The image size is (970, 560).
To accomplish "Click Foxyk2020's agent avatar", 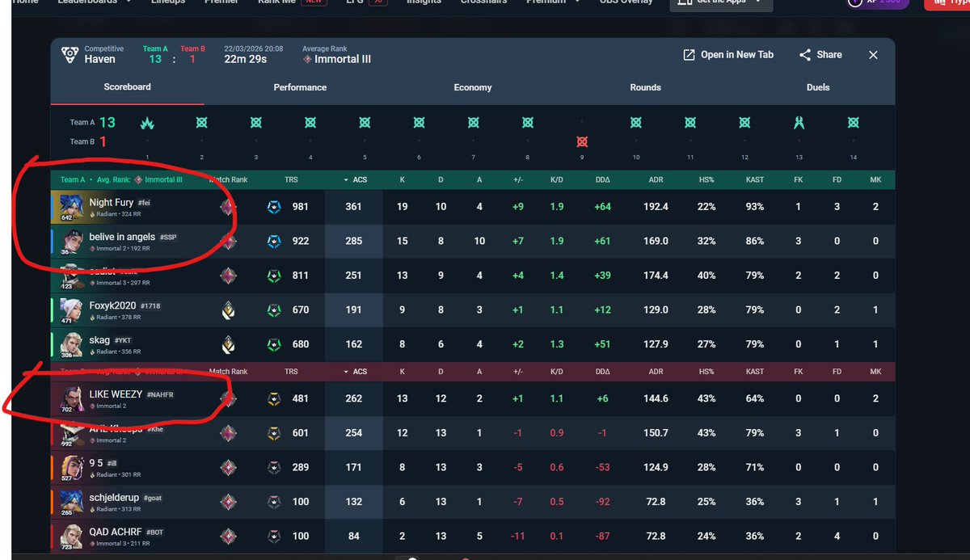I will (x=71, y=310).
